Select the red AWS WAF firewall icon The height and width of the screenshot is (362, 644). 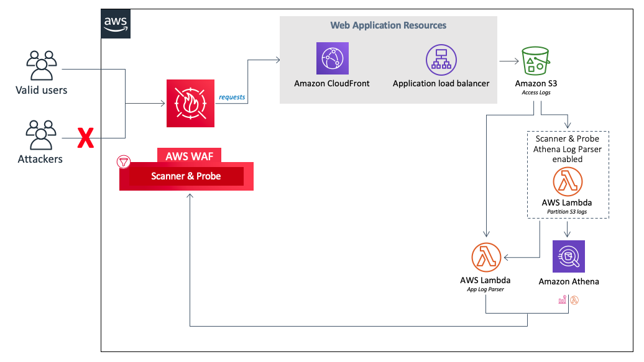[190, 103]
